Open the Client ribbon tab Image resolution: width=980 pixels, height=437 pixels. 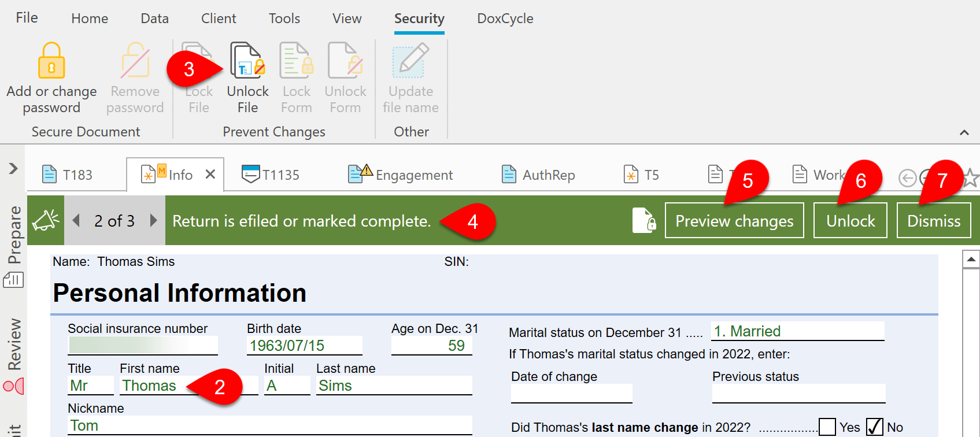219,18
